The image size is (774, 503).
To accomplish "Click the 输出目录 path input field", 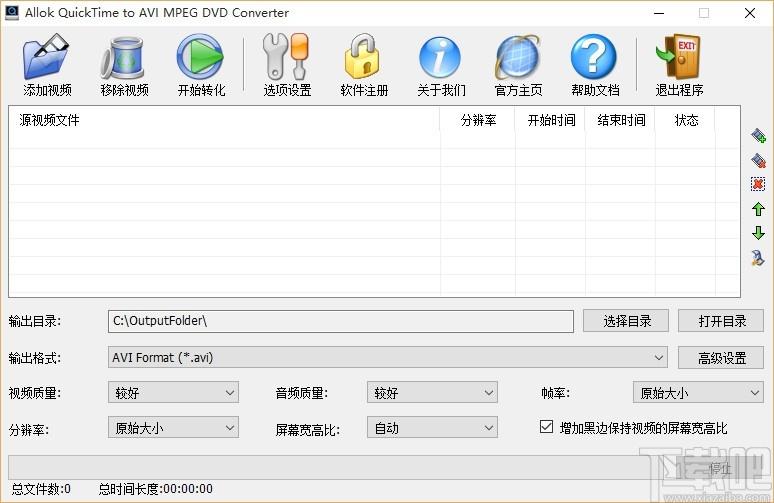I will pyautogui.click(x=340, y=321).
